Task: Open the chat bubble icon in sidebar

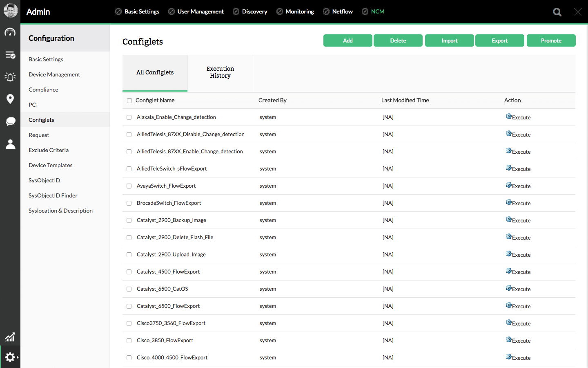Action: coord(10,121)
